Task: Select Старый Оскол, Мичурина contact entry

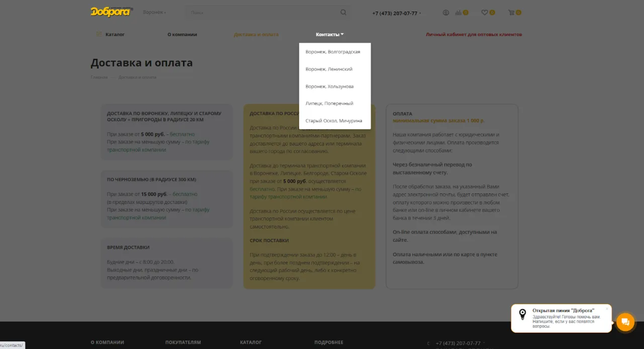Action: click(334, 120)
